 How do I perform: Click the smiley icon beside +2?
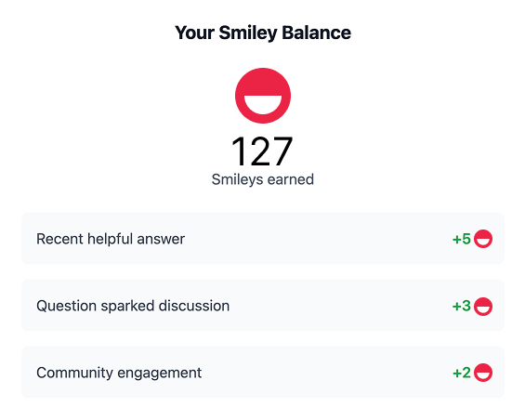click(483, 373)
